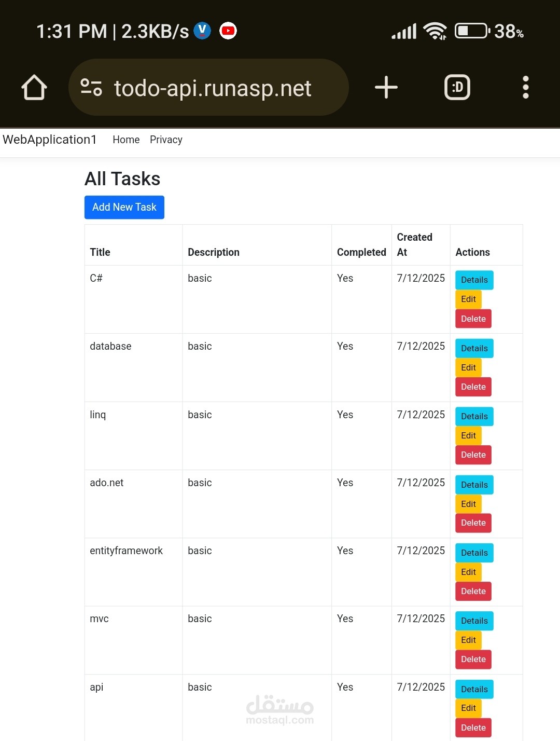Viewport: 560px width, 741px height.
Task: Click the WebApplication1 brand link
Action: pyautogui.click(x=50, y=140)
